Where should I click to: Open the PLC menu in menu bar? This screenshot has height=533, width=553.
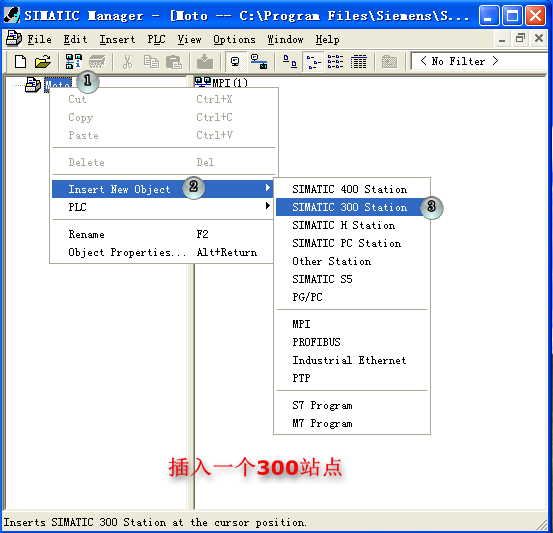(156, 39)
